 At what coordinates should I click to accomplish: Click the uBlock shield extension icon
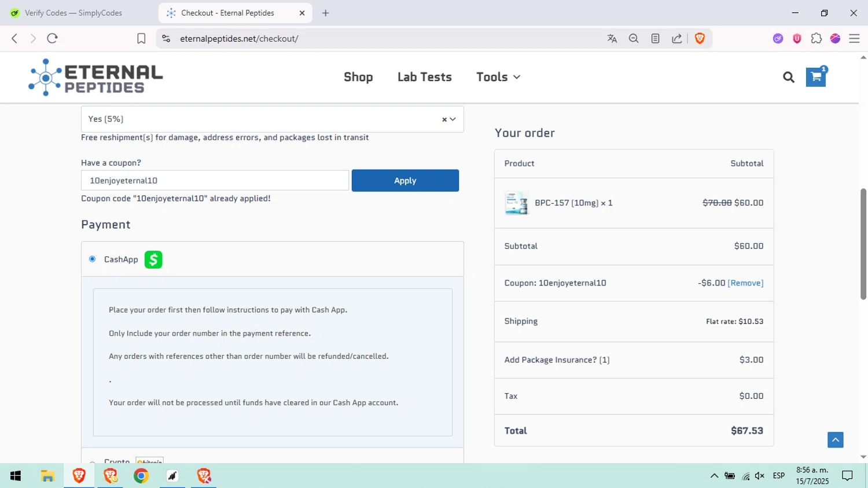[797, 39]
